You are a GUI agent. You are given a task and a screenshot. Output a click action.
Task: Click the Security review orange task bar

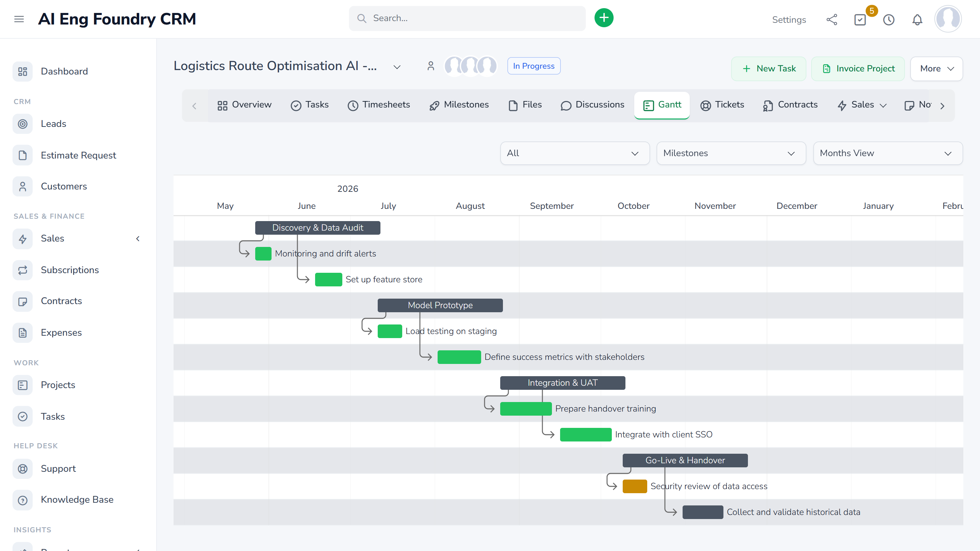635,486
